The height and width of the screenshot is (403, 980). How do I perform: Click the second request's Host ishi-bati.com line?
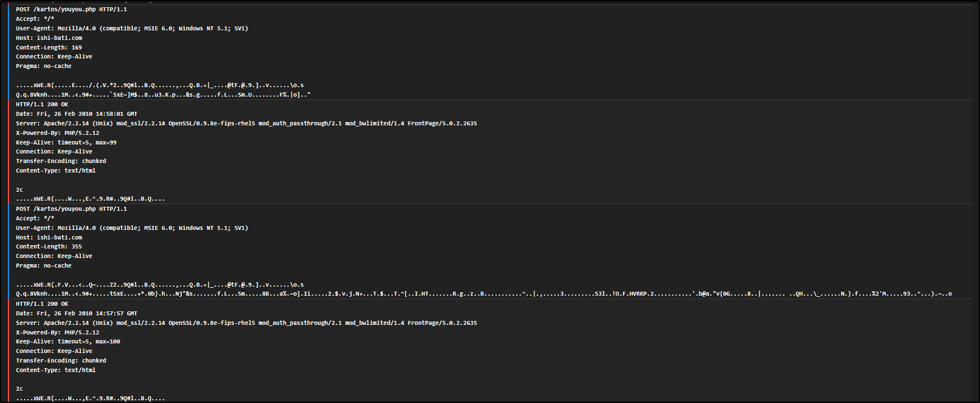48,238
